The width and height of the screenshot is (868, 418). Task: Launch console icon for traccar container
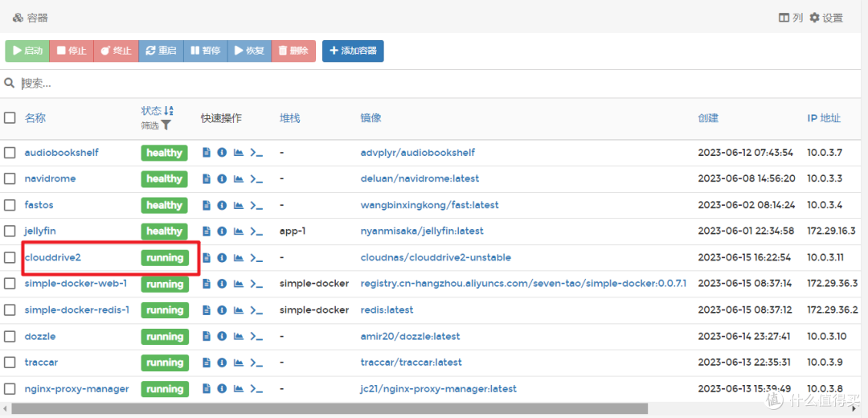[x=256, y=363]
